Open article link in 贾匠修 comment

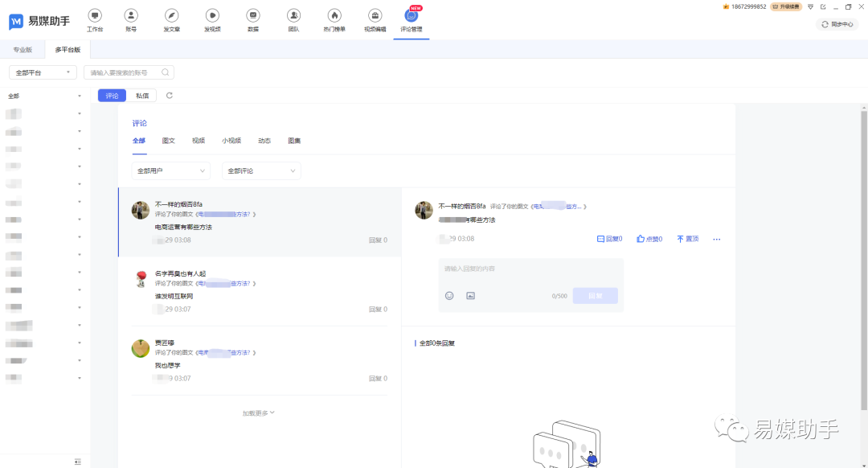225,353
